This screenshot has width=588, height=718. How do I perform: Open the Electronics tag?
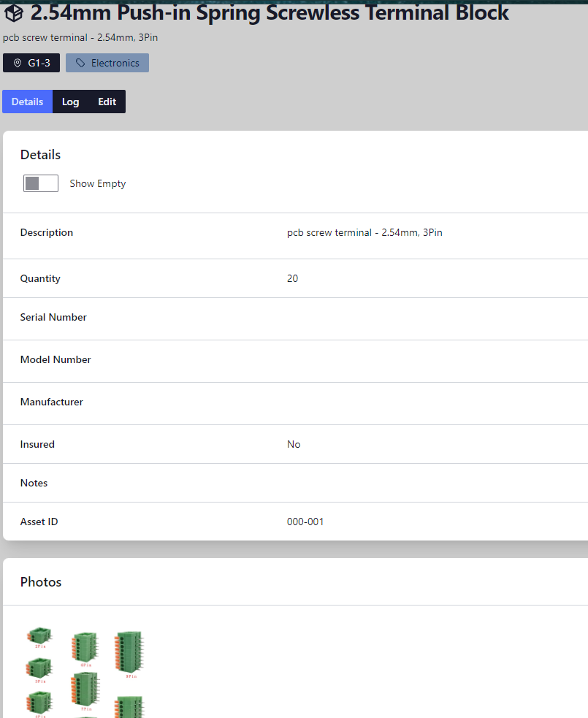pyautogui.click(x=107, y=63)
